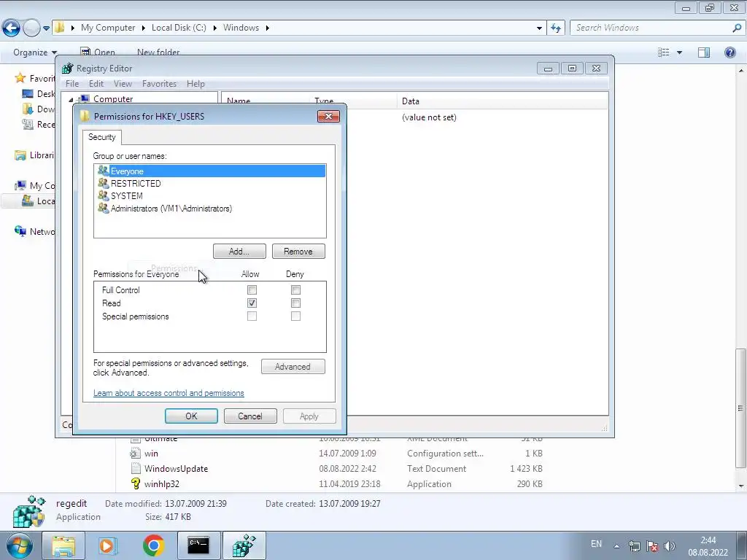Open the Help menu in Registry Editor
Viewport: 747px width, 560px height.
196,84
